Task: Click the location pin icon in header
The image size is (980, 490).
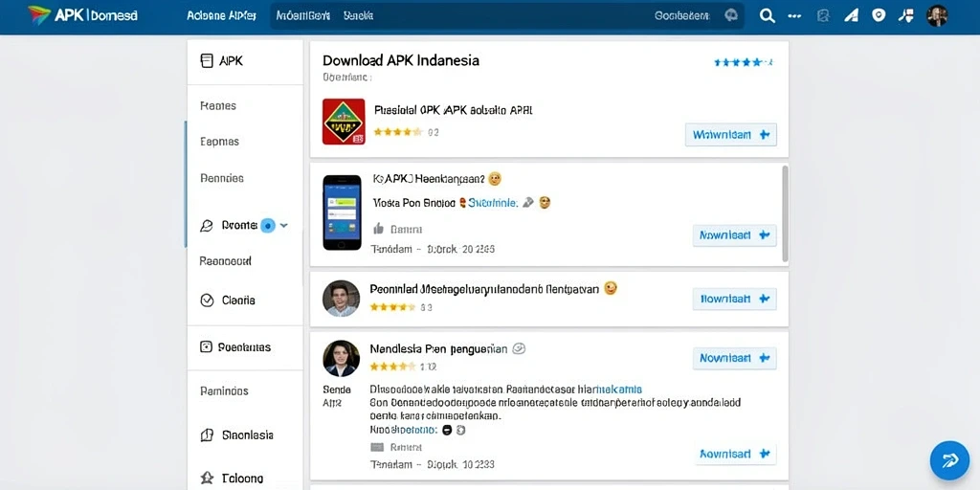Action: point(879,15)
